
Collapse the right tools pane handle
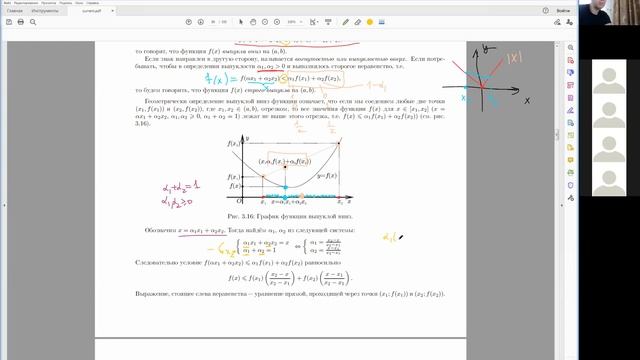(562, 205)
